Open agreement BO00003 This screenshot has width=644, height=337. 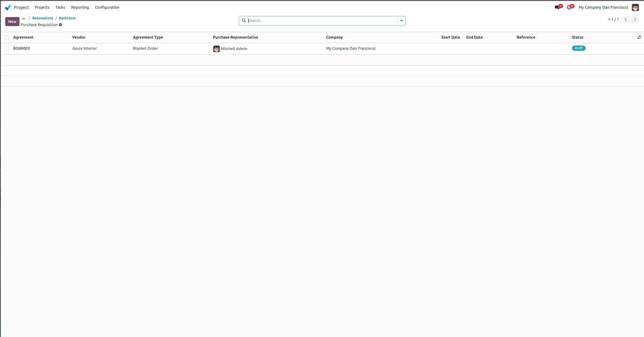pyautogui.click(x=22, y=48)
